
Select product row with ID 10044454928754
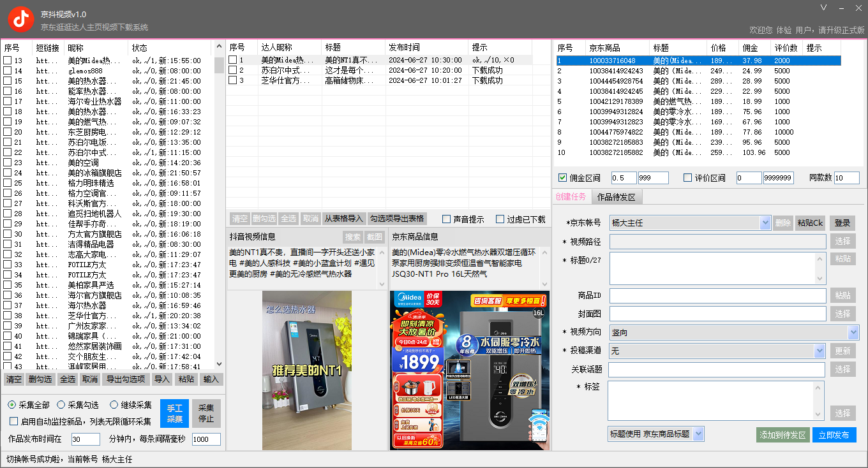coord(698,81)
